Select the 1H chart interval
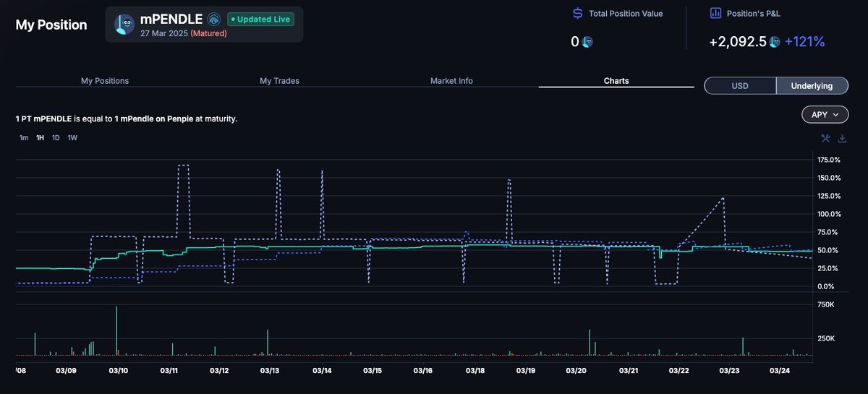The image size is (868, 394). coord(40,137)
